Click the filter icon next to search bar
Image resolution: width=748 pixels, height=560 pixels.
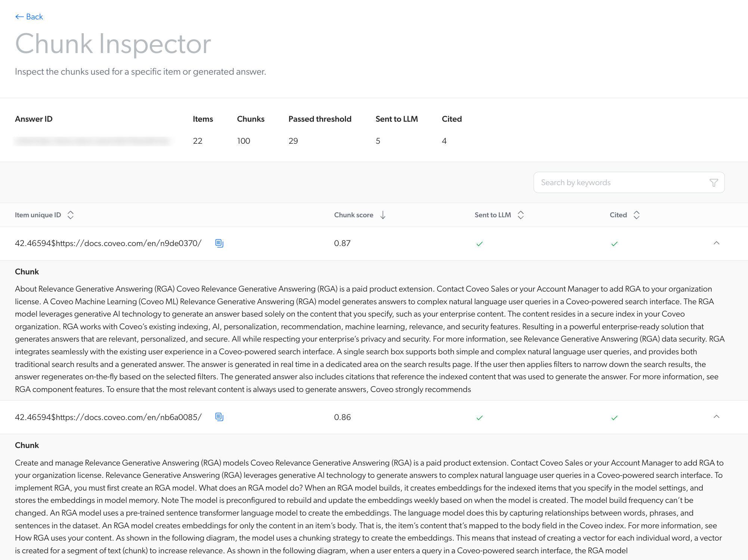(714, 182)
